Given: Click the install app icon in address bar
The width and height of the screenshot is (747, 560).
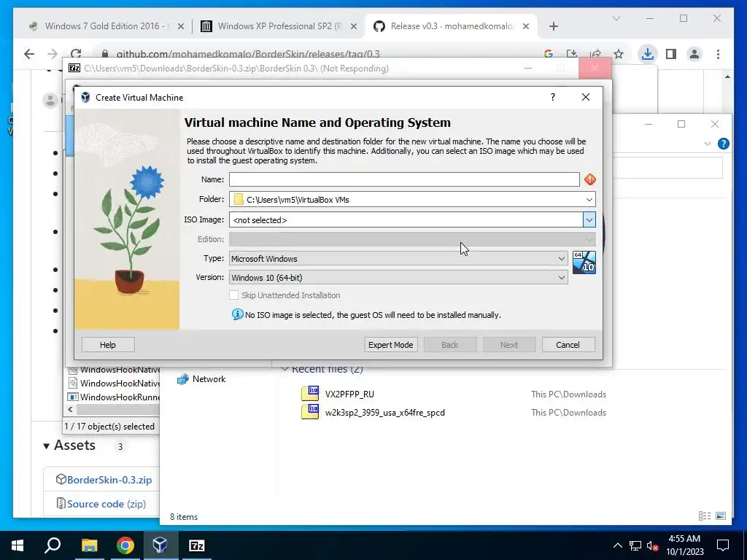Looking at the screenshot, I should 572,54.
